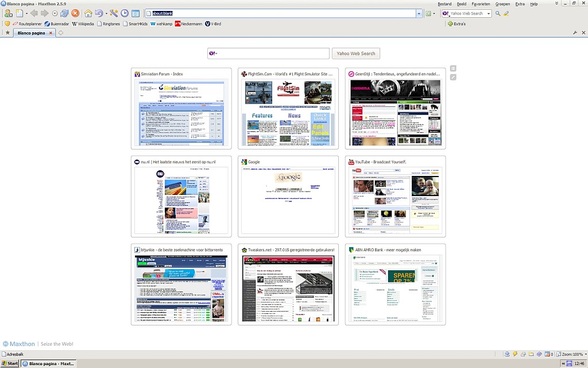588x368 pixels.
Task: Click the grid layout icon beside thumbnails
Action: (x=453, y=68)
